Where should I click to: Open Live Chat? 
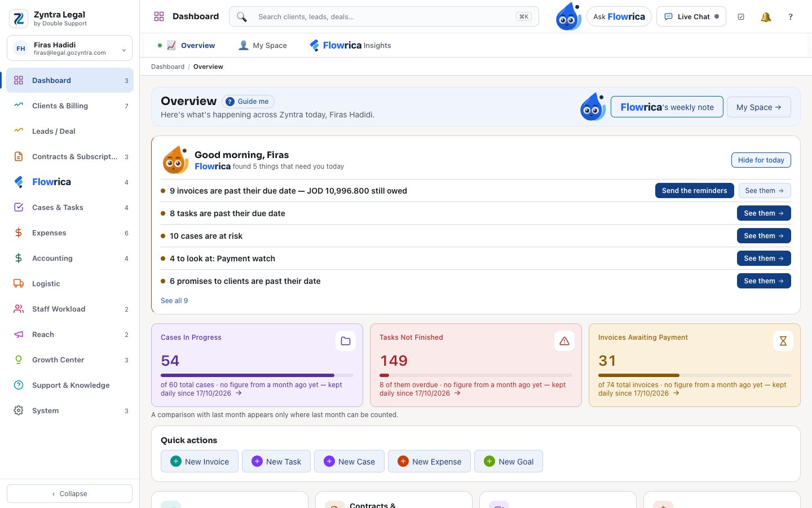tap(691, 17)
